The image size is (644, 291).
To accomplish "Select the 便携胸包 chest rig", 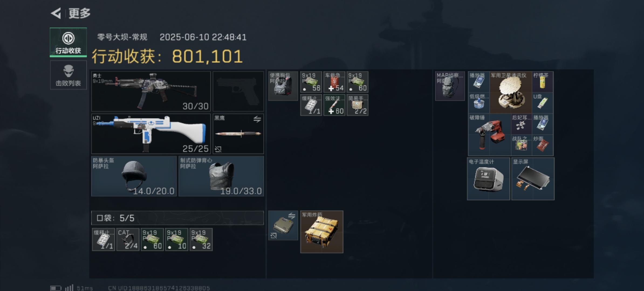I will pos(283,86).
